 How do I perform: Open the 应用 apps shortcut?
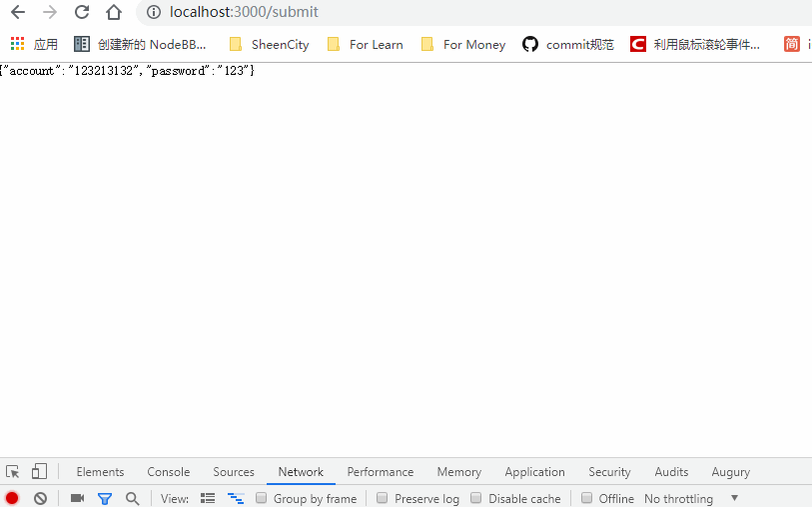coord(34,45)
